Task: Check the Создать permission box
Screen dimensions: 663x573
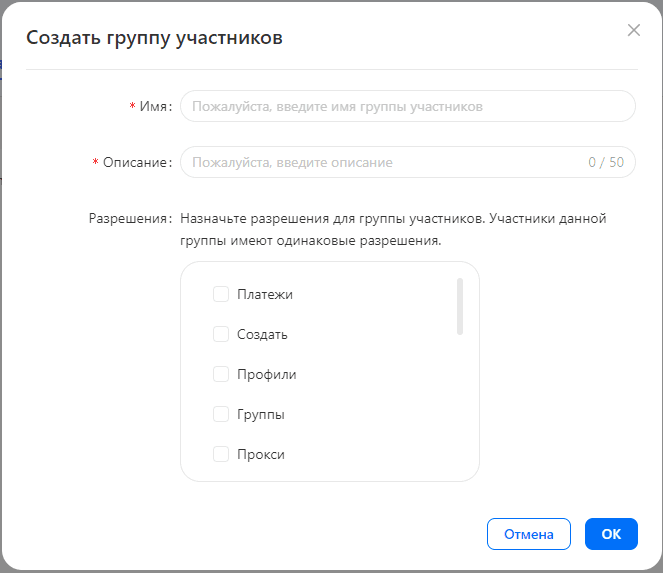Action: tap(221, 334)
